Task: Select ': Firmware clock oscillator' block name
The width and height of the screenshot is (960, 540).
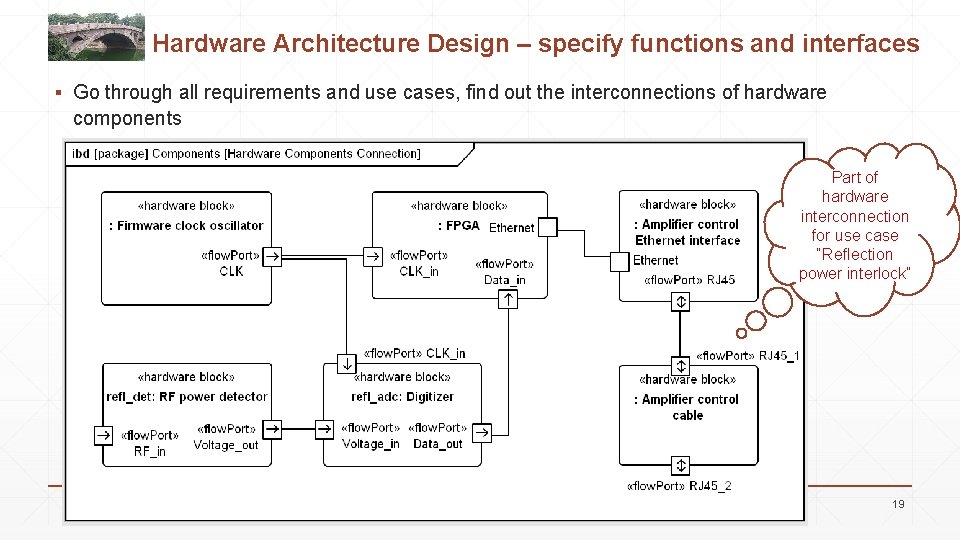Action: [x=186, y=225]
